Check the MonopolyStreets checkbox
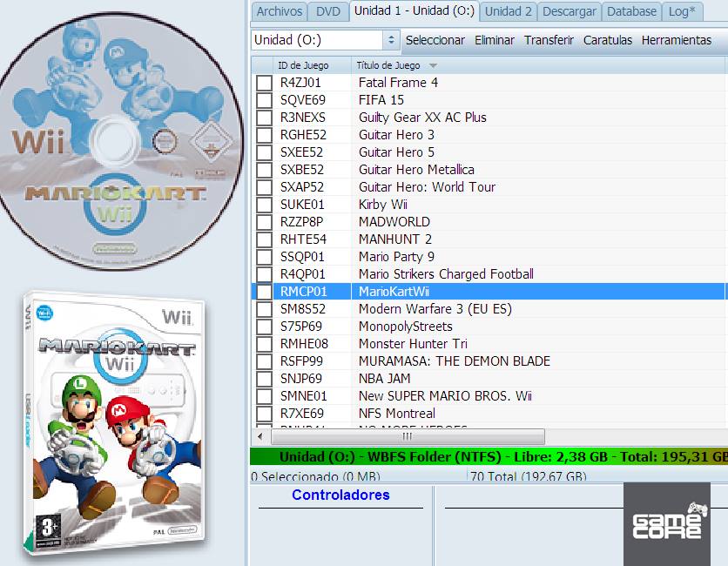This screenshot has height=566, width=728. (264, 327)
